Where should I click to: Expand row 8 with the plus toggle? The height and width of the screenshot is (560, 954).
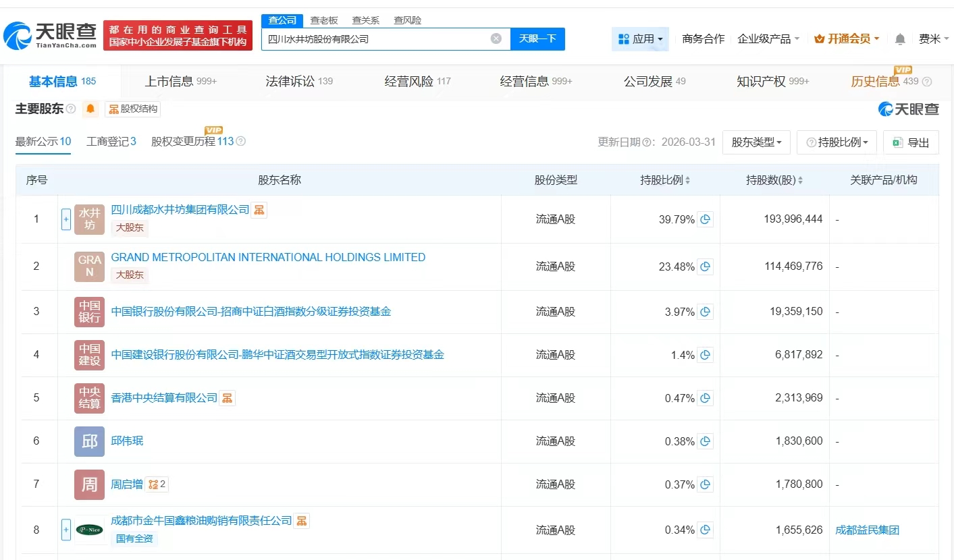point(66,530)
